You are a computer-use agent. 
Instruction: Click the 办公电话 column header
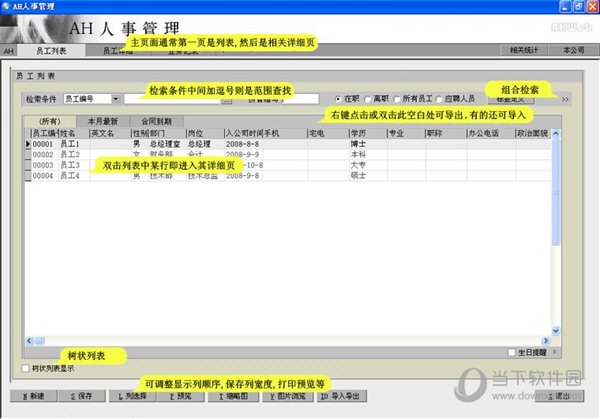tap(491, 134)
